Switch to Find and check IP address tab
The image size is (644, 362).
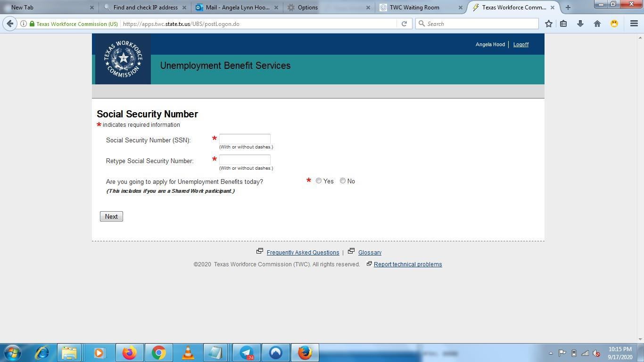146,7
